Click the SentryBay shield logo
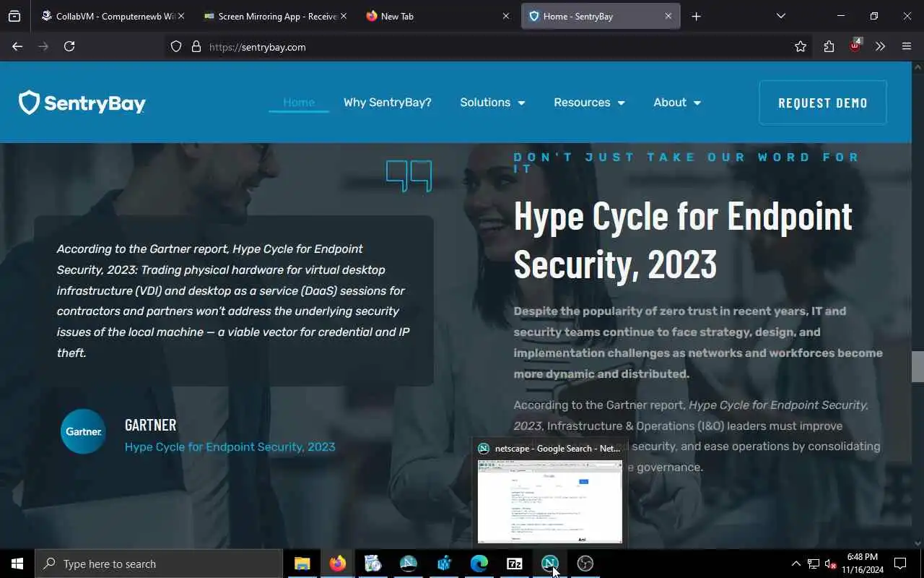 coord(82,103)
